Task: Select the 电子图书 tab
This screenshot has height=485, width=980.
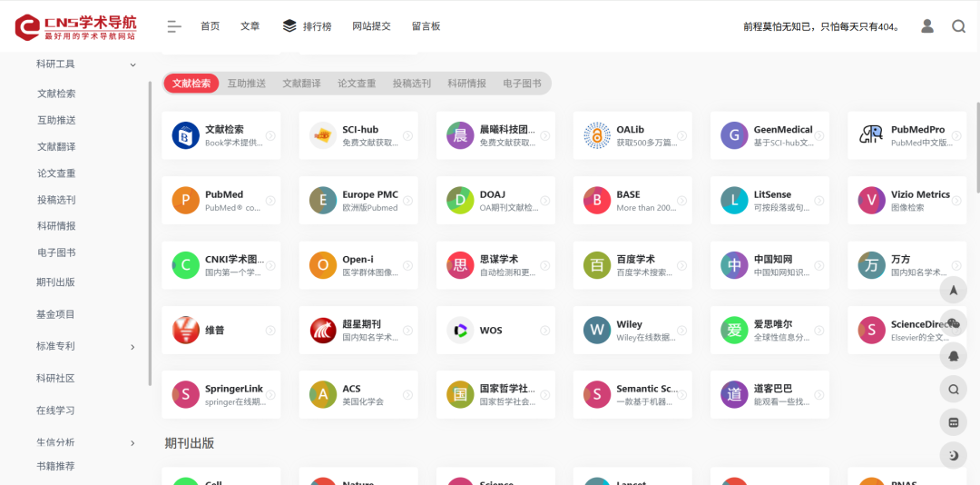Action: point(522,84)
